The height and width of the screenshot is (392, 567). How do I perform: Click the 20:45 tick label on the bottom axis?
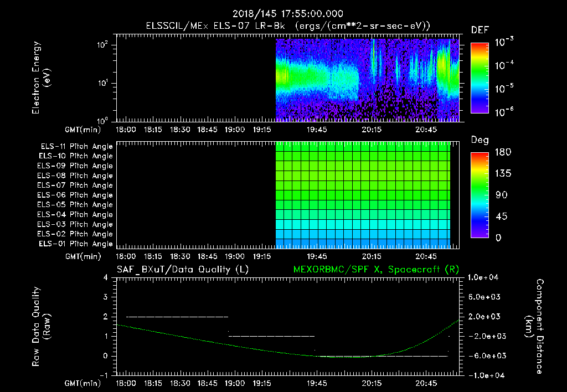tap(426, 383)
